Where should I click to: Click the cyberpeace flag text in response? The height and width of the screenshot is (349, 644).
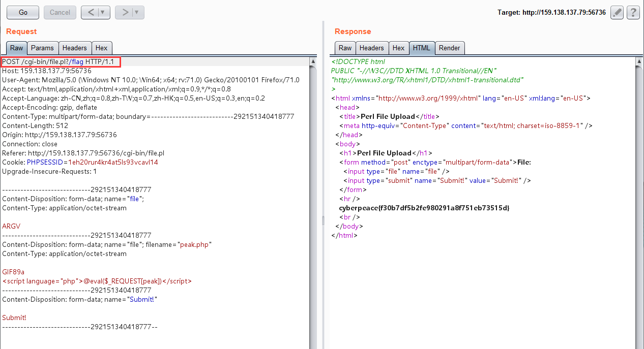[424, 208]
